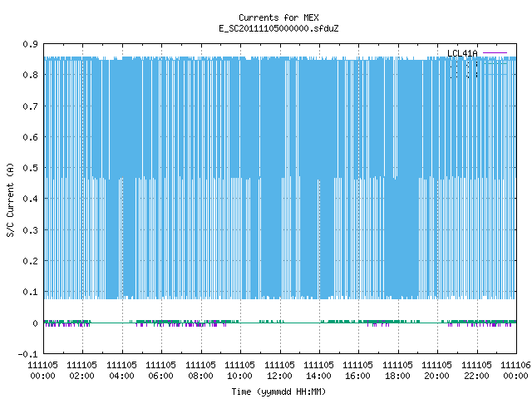This screenshot has width=532, height=399.
Task: Click the x-axis time label '12:00'
Action: [279, 376]
